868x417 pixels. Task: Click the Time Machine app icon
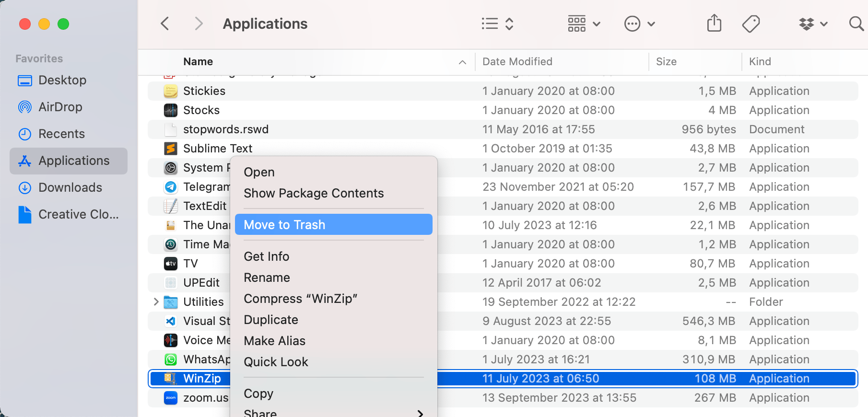click(x=171, y=244)
